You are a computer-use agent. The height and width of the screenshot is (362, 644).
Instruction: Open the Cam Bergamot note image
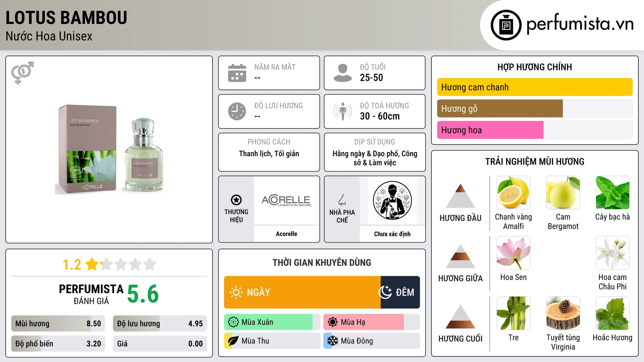(x=563, y=193)
